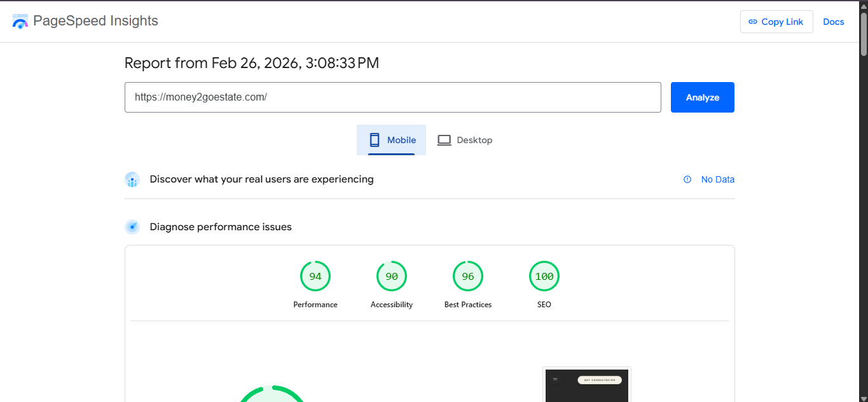This screenshot has width=868, height=402.
Task: Click the mobile page screenshot thumbnail
Action: click(x=587, y=385)
